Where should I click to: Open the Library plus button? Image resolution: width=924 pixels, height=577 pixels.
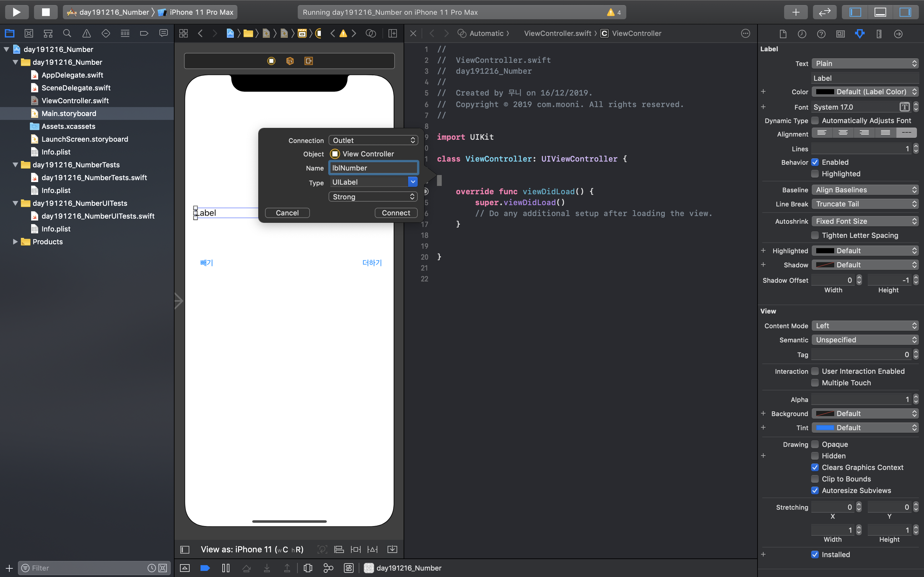tap(796, 12)
